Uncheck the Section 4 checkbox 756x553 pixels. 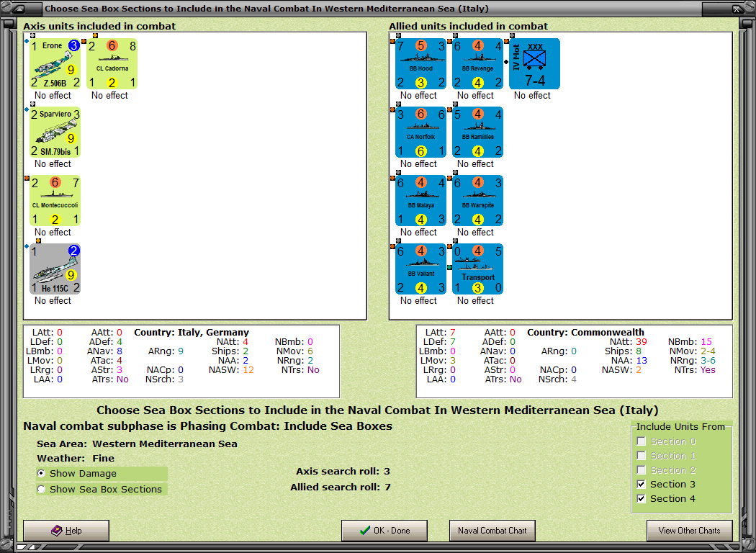[642, 498]
